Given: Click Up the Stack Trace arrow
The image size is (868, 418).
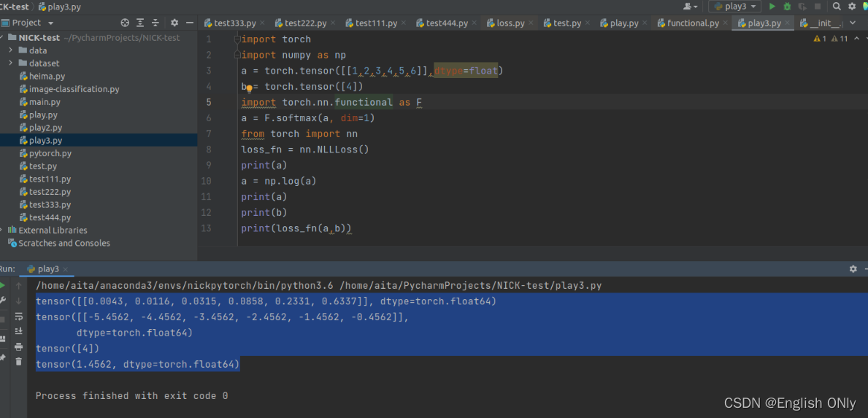Looking at the screenshot, I should [19, 286].
